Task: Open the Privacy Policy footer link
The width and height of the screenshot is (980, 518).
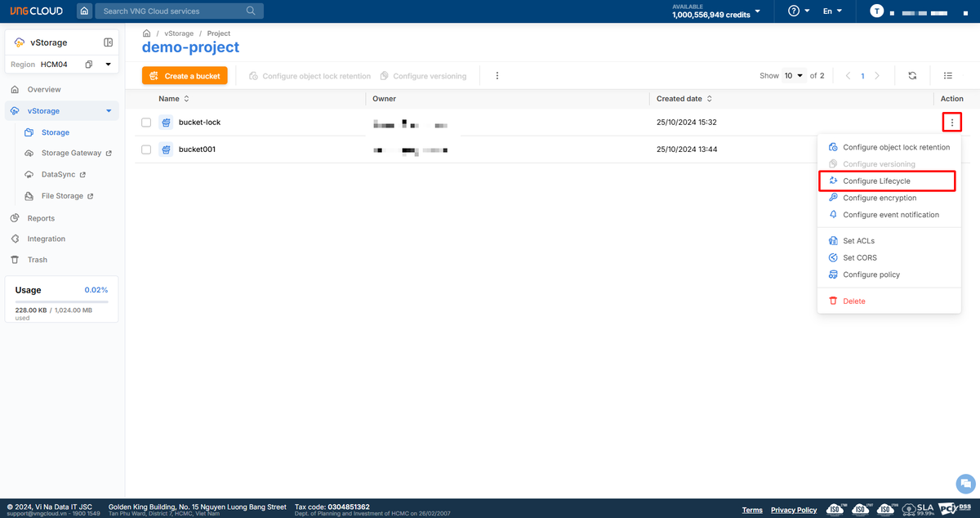Action: [793, 510]
